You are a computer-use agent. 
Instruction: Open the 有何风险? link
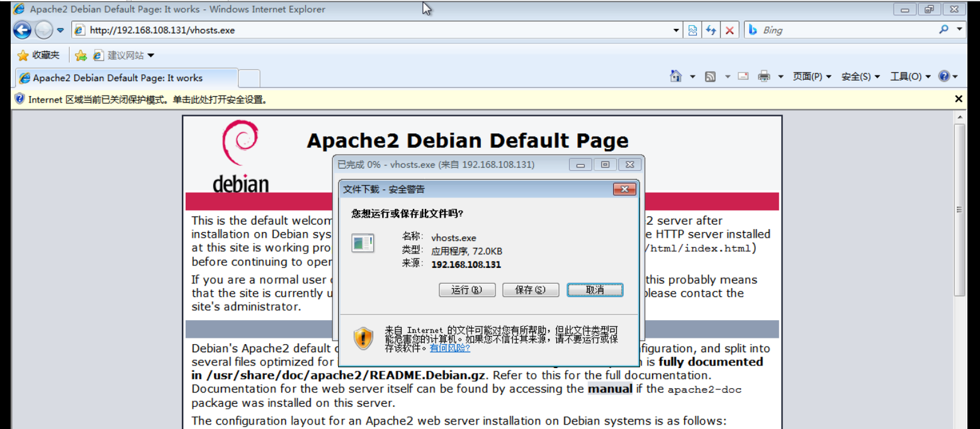pyautogui.click(x=450, y=348)
